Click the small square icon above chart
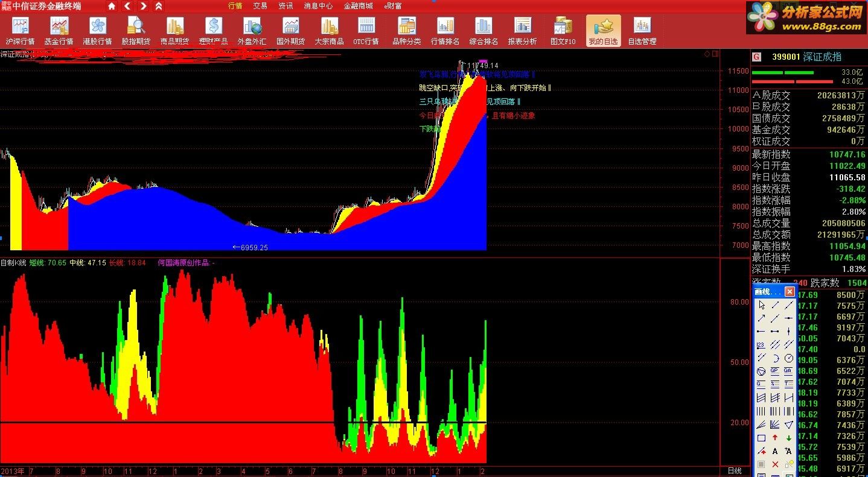Viewport: 868px width, 477px height. [715, 54]
